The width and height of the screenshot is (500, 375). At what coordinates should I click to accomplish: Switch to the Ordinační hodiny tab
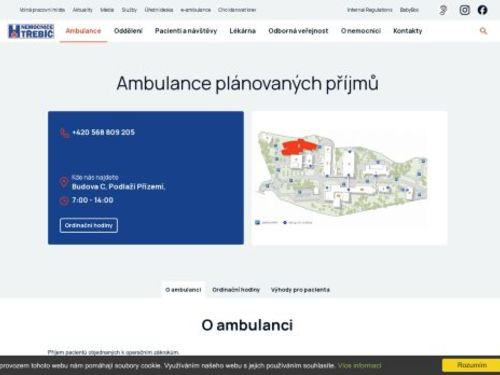[x=236, y=290]
